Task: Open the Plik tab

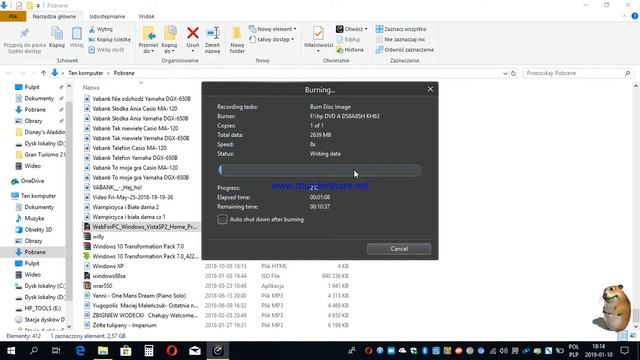Action: [x=13, y=16]
